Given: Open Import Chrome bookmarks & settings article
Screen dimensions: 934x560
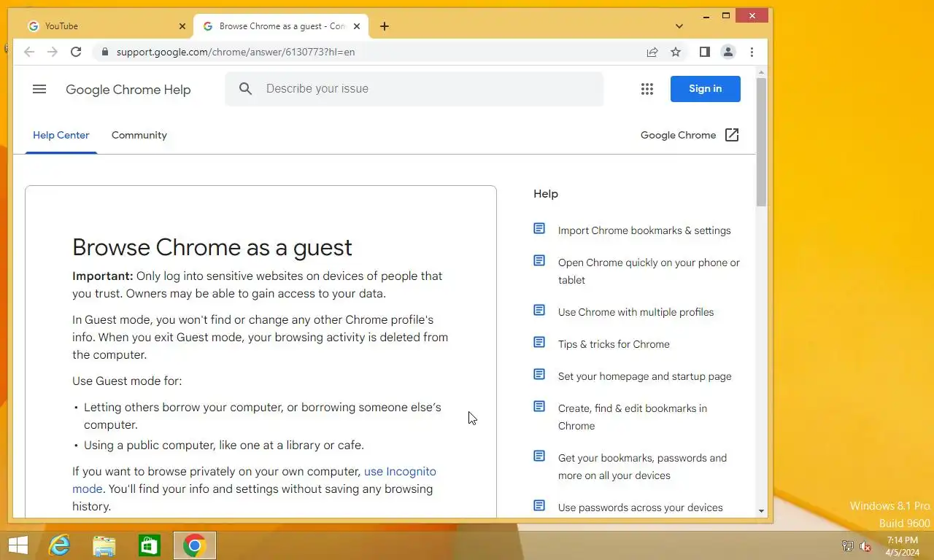Looking at the screenshot, I should [644, 230].
